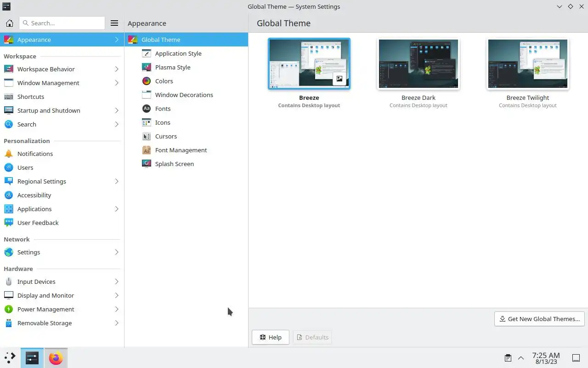The image size is (588, 368).
Task: Expand the Applications chevron
Action: 117,209
